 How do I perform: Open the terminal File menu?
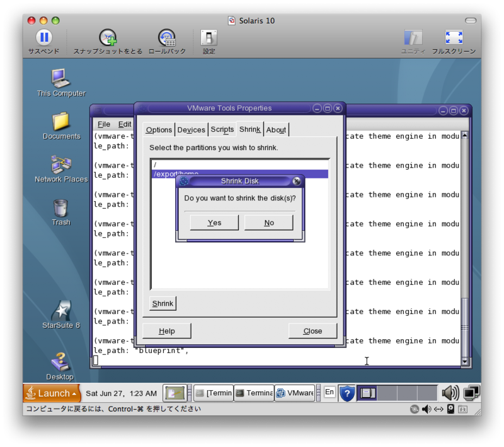point(104,124)
